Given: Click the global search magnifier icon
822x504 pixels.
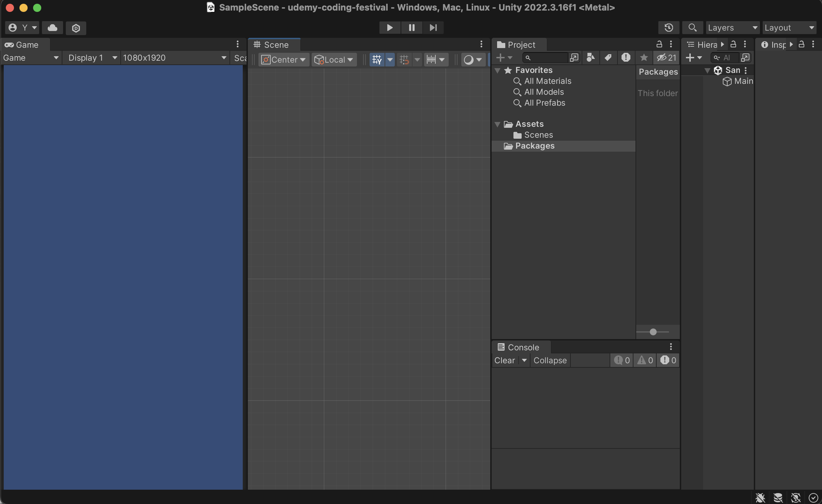Looking at the screenshot, I should (x=692, y=28).
